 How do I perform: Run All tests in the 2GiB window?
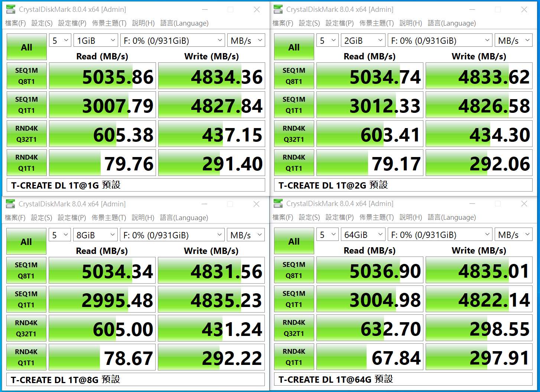coord(294,47)
